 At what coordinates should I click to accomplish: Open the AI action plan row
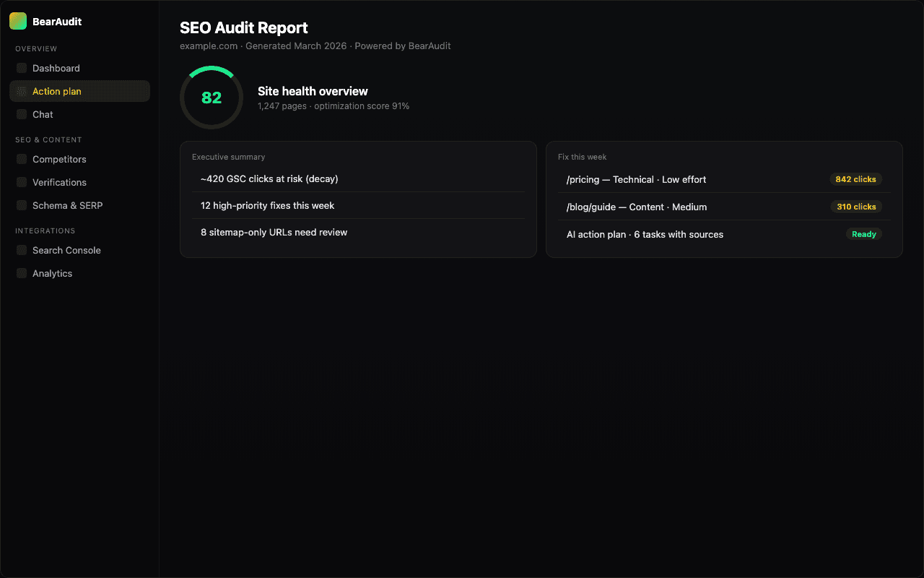tap(724, 234)
